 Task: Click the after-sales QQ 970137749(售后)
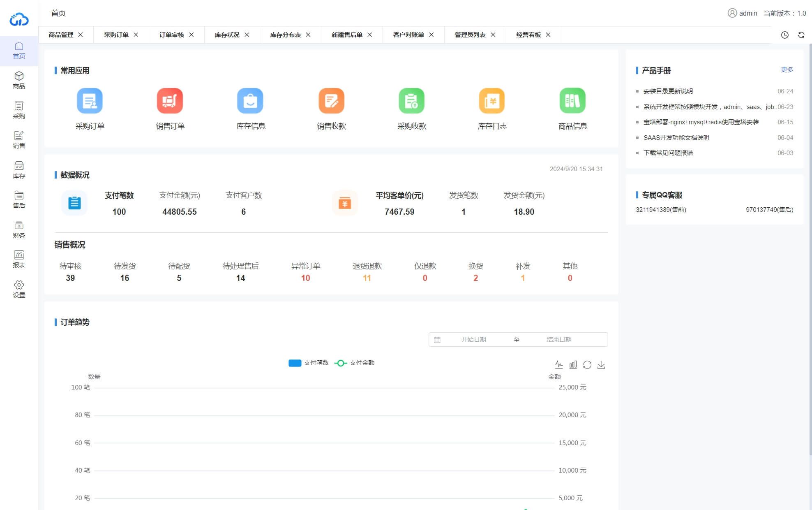[x=769, y=210]
